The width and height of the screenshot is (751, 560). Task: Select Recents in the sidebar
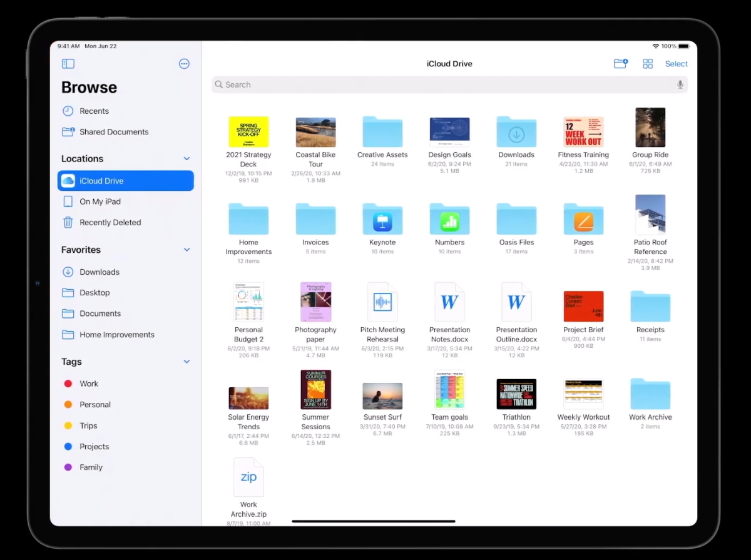tap(94, 111)
